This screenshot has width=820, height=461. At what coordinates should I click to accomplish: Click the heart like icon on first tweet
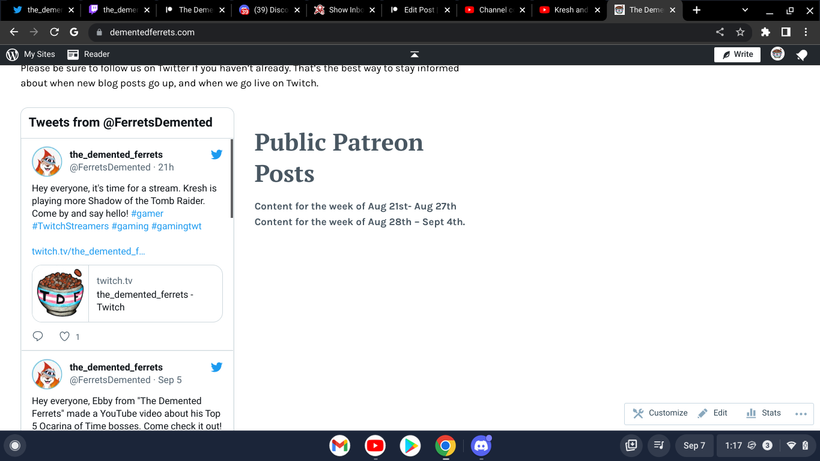point(64,336)
